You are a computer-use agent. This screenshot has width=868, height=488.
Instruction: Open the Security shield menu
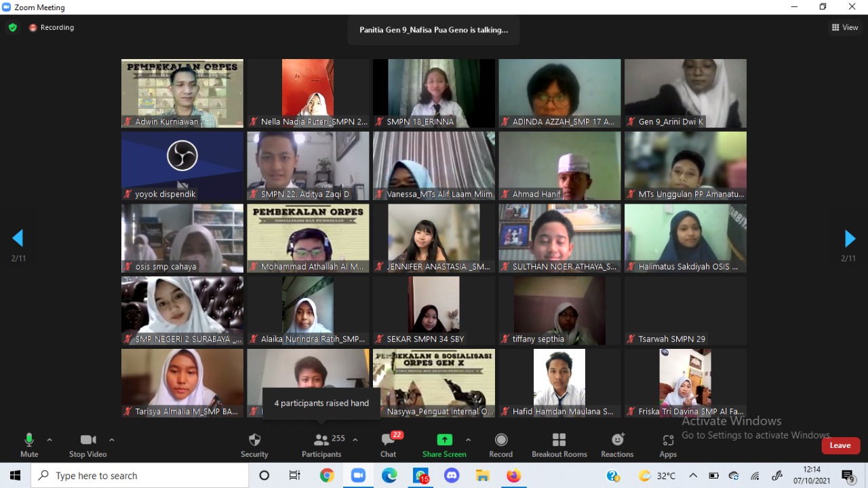click(x=255, y=445)
